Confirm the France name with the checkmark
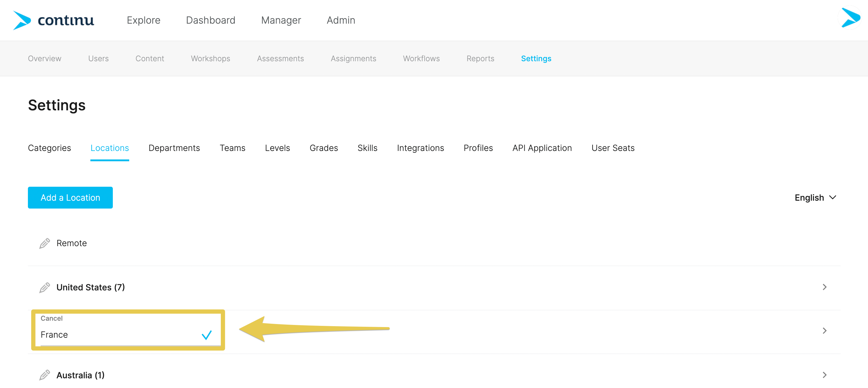The width and height of the screenshot is (868, 388). click(207, 335)
